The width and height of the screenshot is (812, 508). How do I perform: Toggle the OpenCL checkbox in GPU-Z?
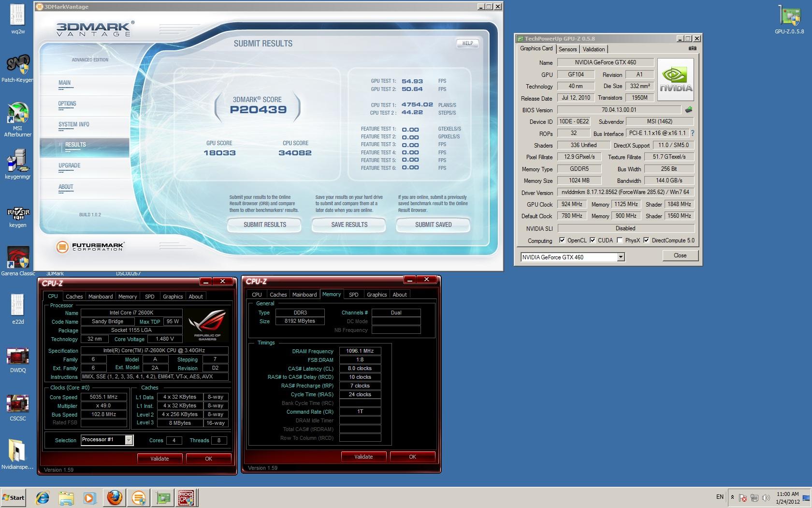pos(562,240)
